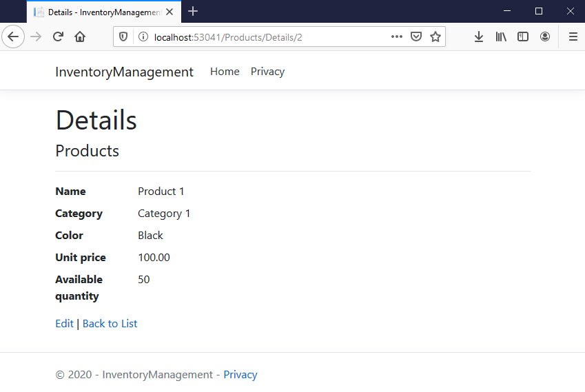Viewport: 585px width, 392px height.
Task: Click the browser back arrow button
Action: pyautogui.click(x=13, y=37)
